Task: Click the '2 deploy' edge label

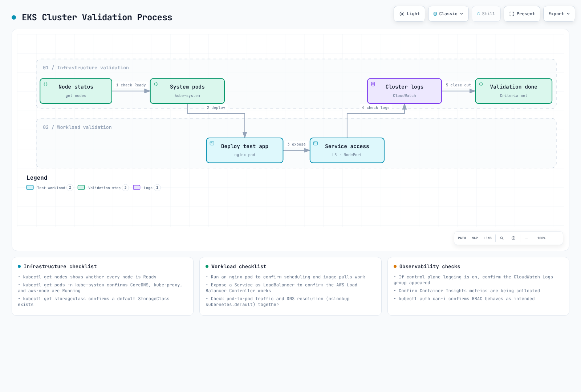Action: pos(216,108)
